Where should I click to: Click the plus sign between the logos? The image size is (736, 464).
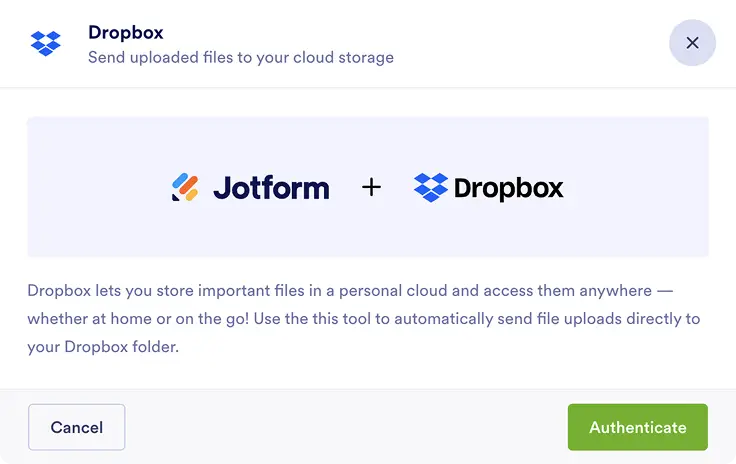(x=371, y=187)
